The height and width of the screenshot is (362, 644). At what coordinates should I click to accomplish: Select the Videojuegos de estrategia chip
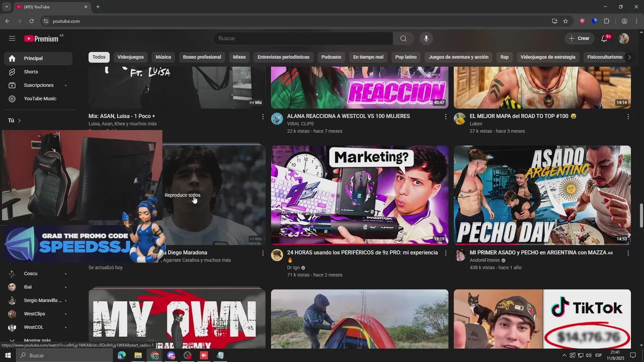548,57
